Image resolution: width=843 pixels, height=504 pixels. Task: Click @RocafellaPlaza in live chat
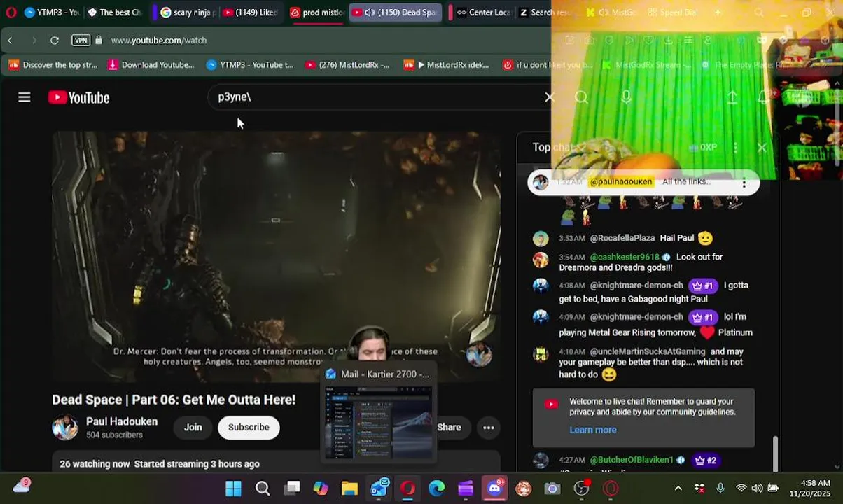[622, 238]
